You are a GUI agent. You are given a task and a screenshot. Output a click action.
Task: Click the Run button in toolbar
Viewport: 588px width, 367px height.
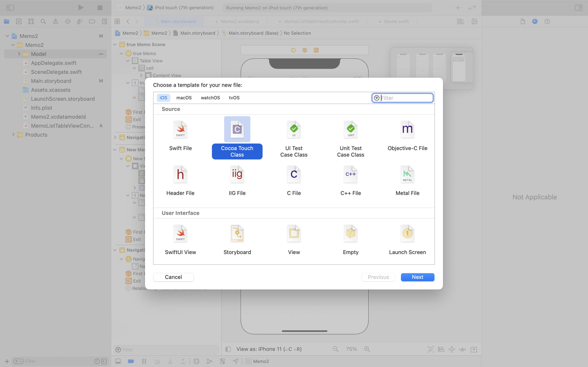(x=81, y=8)
